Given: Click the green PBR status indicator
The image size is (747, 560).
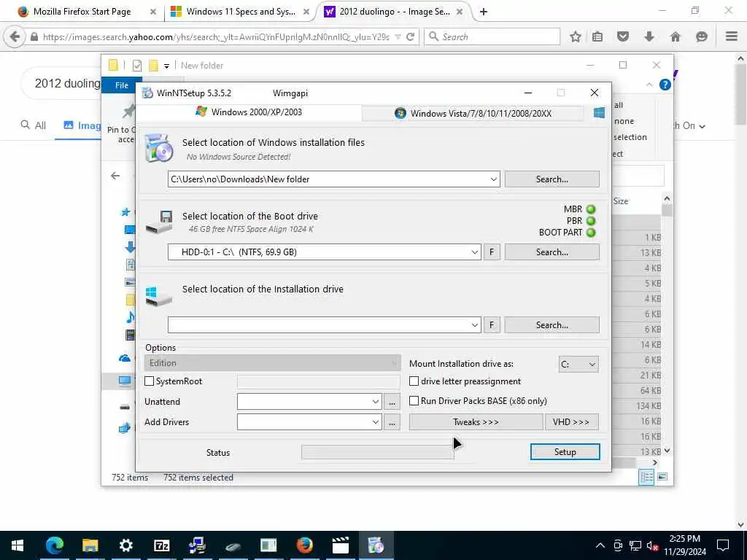Looking at the screenshot, I should [x=591, y=221].
